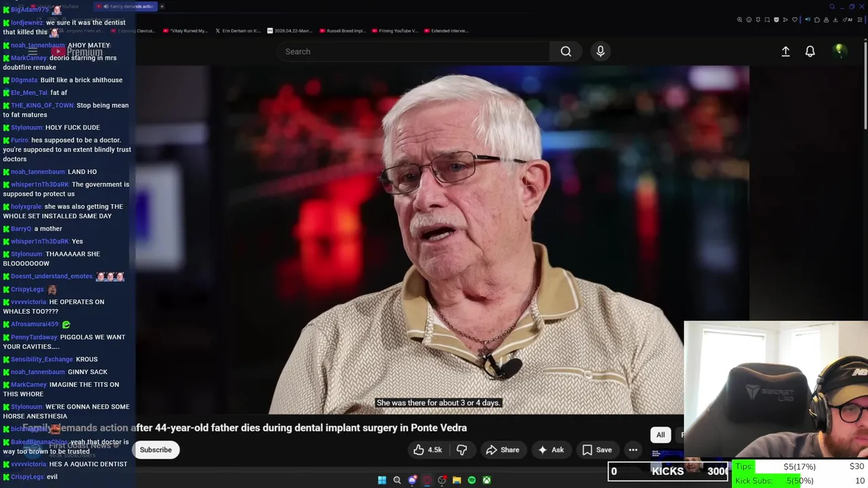Open Opera browser taskbar icon
Viewport: 868px width, 488px height.
[x=427, y=480]
